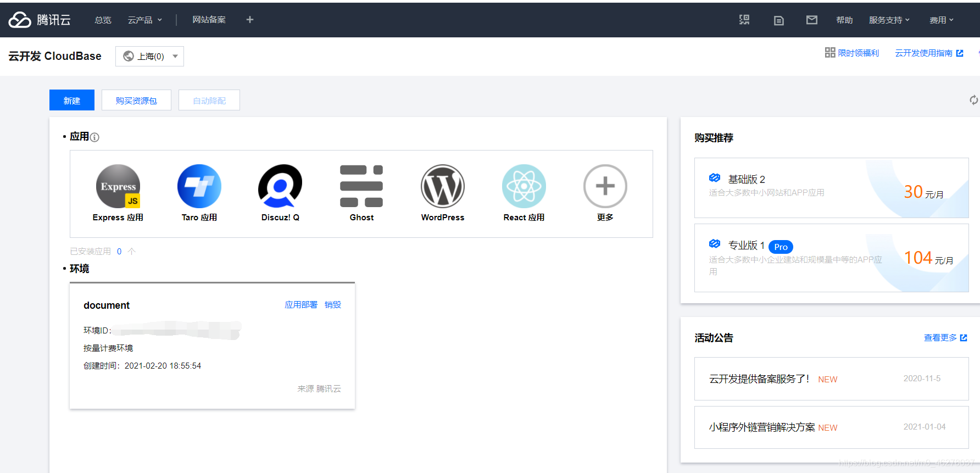This screenshot has height=473, width=980.
Task: Select the Ghost app template
Action: point(361,193)
